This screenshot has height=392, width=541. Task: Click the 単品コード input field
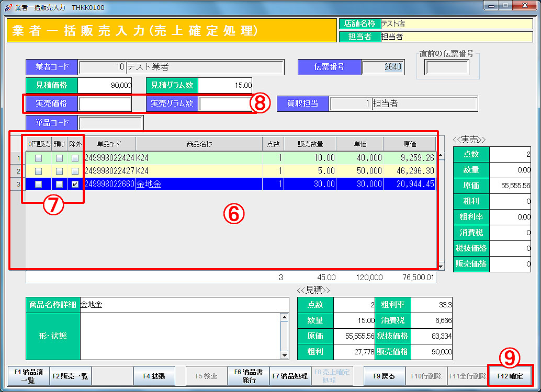[110, 123]
